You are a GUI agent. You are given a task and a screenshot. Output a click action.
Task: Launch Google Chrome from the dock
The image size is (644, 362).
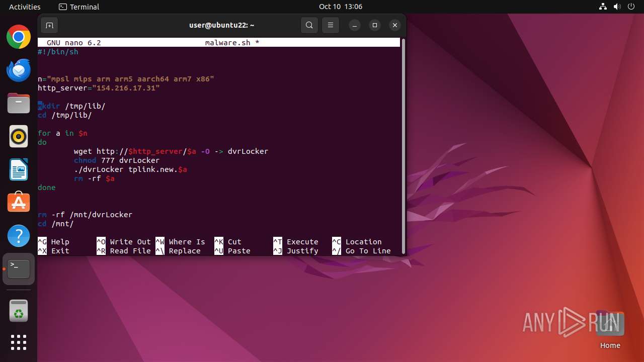point(19,37)
